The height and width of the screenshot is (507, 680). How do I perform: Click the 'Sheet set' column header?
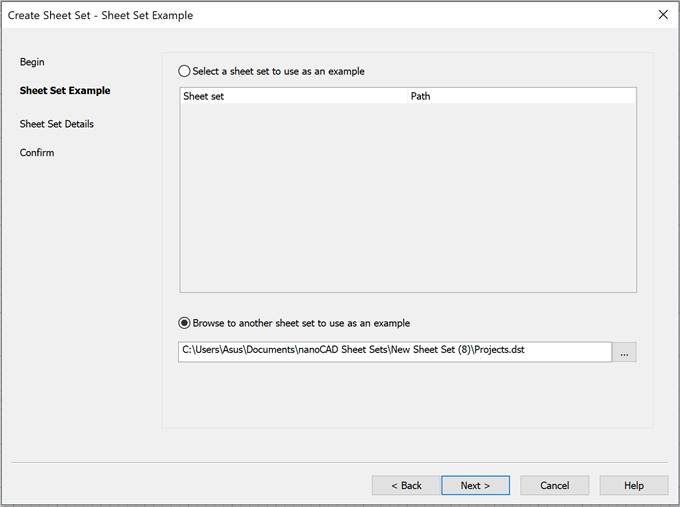(x=294, y=96)
